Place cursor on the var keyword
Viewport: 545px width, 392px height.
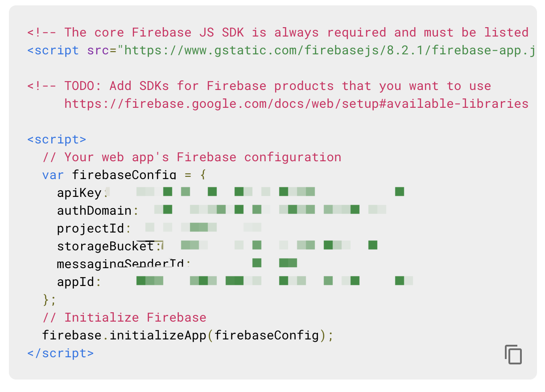click(53, 175)
